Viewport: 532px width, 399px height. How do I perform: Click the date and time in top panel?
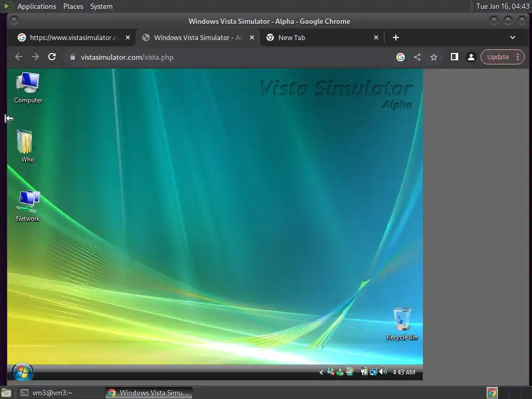tap(502, 6)
